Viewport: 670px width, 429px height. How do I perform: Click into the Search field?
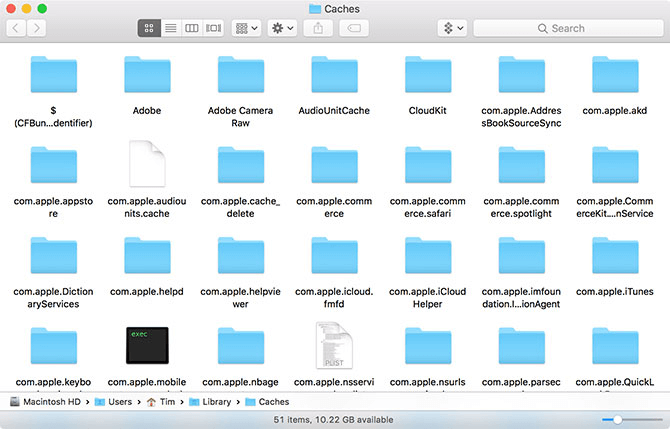click(x=568, y=28)
